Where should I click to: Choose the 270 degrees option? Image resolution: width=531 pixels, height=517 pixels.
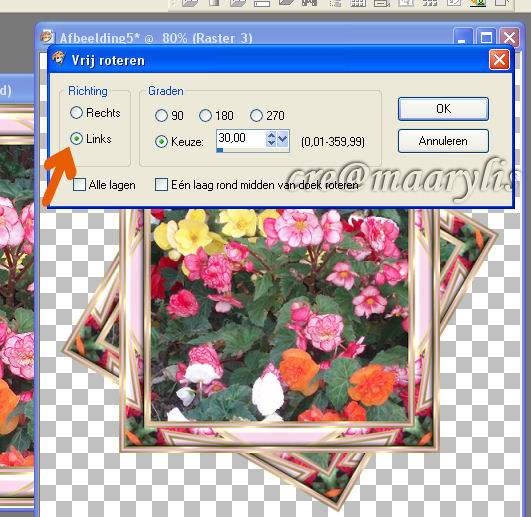[267, 116]
